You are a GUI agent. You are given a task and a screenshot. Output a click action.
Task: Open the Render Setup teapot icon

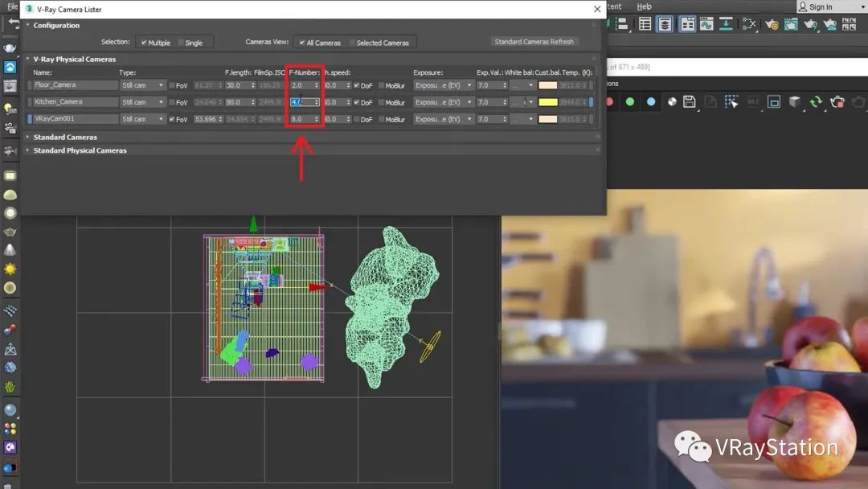point(772,24)
